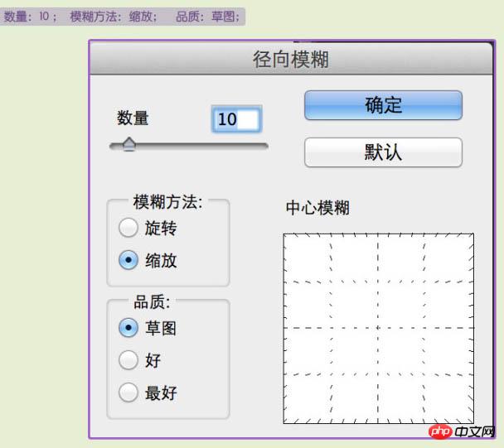The height and width of the screenshot is (448, 504).
Task: Click the 数量 input field showing 10
Action: coord(237,119)
